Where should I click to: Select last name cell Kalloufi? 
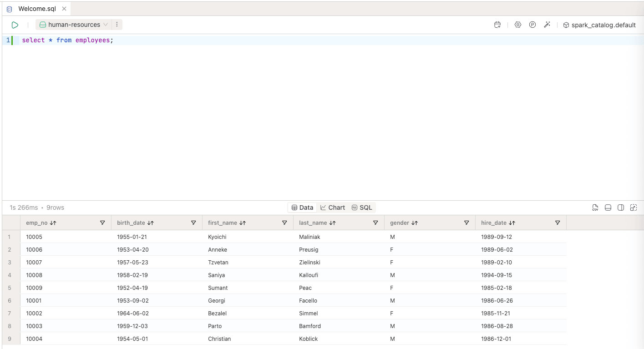click(x=339, y=275)
